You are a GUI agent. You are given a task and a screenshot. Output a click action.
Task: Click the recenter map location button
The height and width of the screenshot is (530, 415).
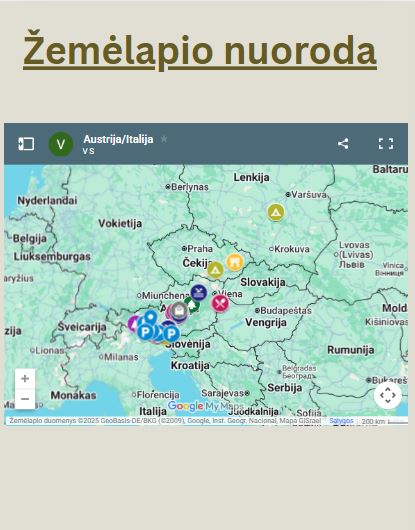point(388,395)
